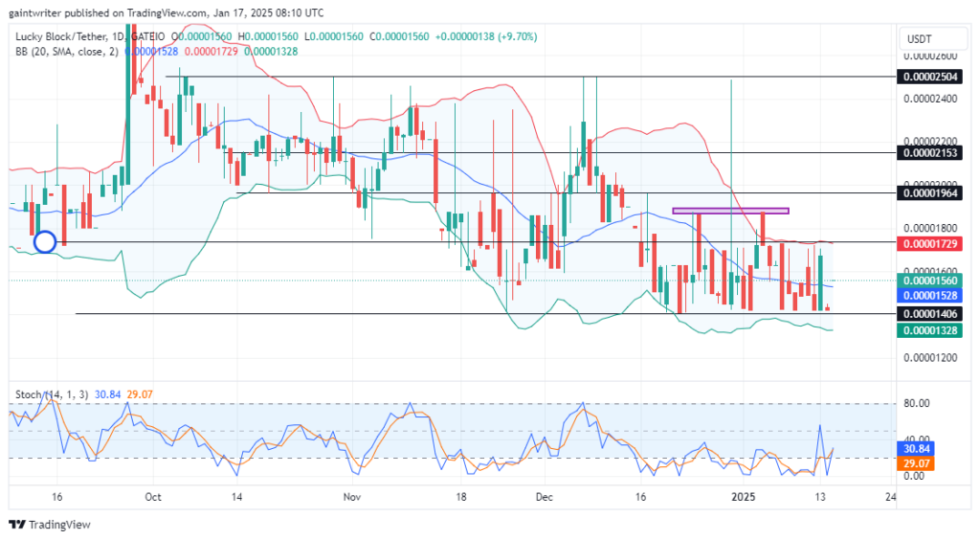Click the change value +0.00000138 (+9.70%)
Screen dimensions: 980x540
pos(486,37)
